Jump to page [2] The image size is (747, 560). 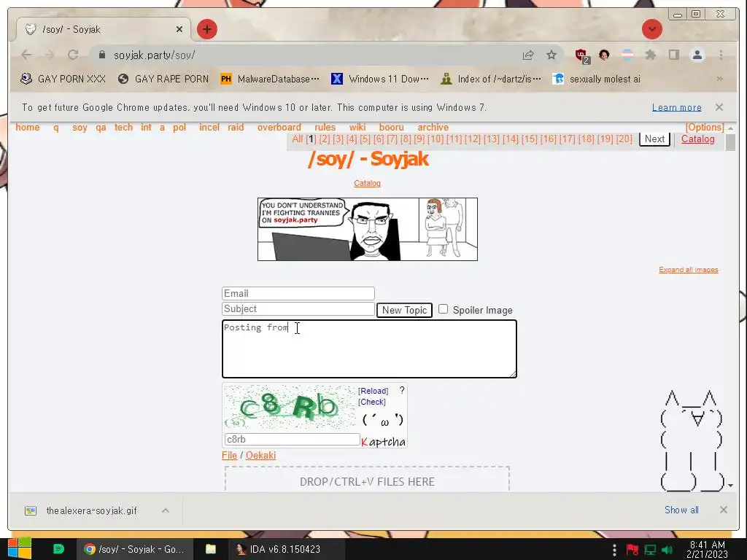click(325, 139)
